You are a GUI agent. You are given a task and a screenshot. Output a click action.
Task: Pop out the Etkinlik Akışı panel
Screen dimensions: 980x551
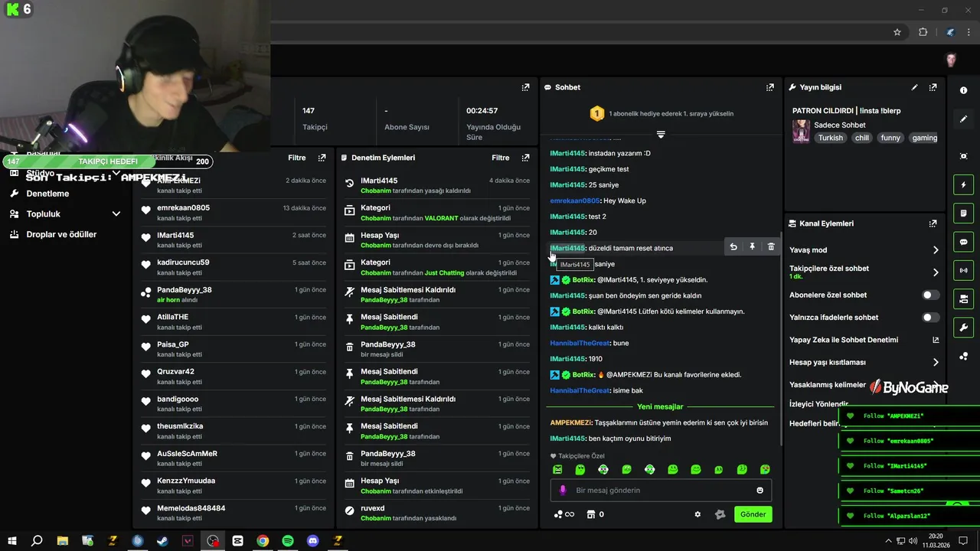click(x=322, y=158)
